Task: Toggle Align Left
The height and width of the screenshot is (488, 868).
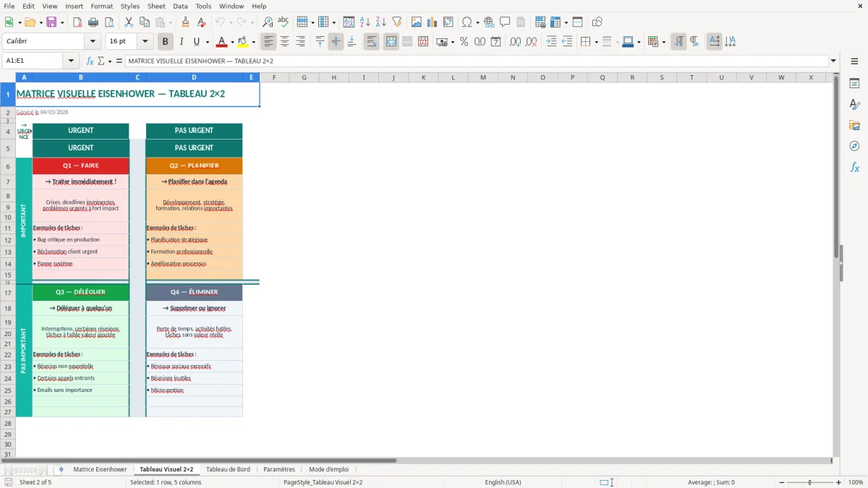Action: pos(268,42)
